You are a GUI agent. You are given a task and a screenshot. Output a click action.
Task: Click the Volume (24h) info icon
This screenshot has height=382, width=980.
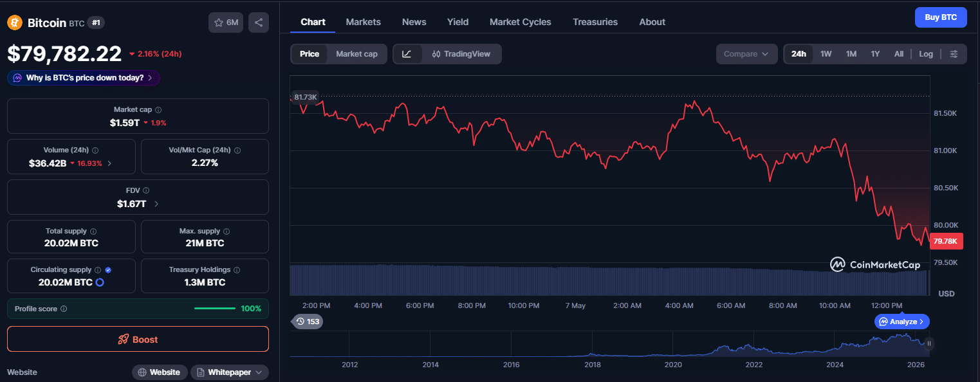tap(95, 150)
